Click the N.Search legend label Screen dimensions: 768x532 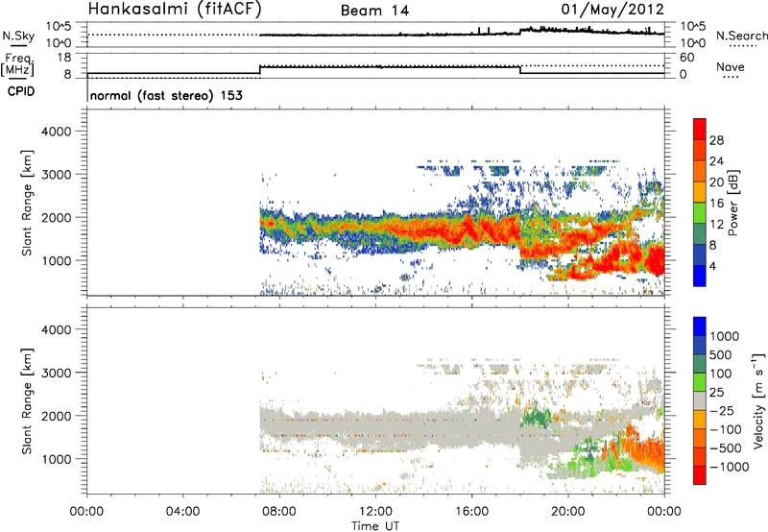741,36
